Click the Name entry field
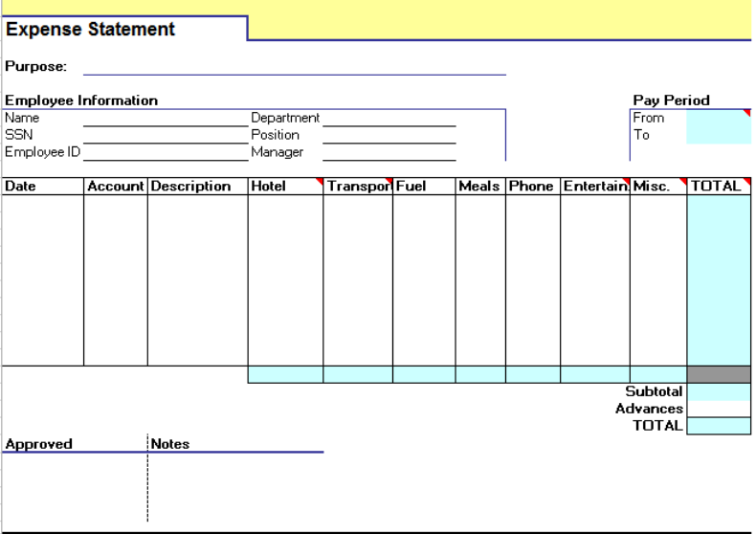Viewport: 756px width, 534px height. point(166,118)
